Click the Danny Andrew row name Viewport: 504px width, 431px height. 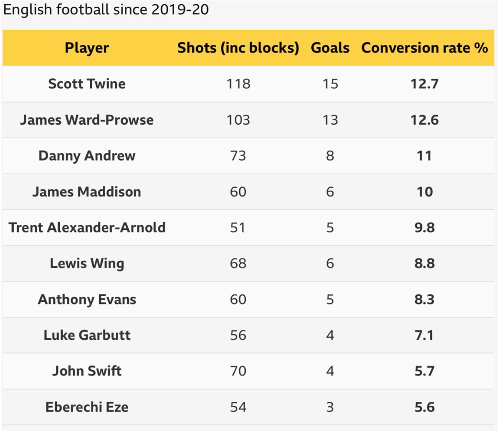tap(87, 156)
